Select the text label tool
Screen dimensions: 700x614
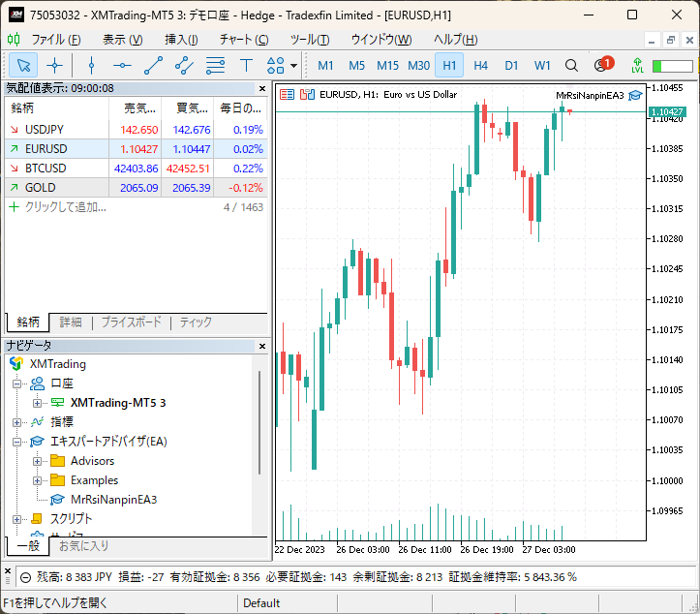tap(246, 66)
